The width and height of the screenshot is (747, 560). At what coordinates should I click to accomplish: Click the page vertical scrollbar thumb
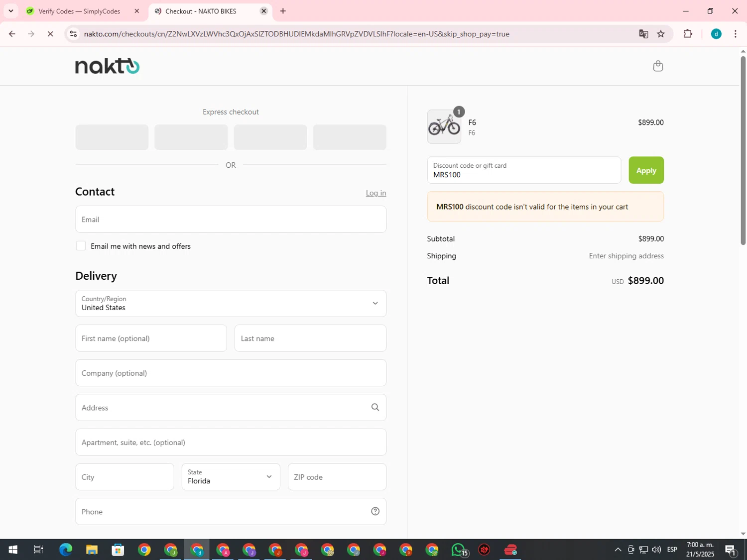click(x=743, y=150)
